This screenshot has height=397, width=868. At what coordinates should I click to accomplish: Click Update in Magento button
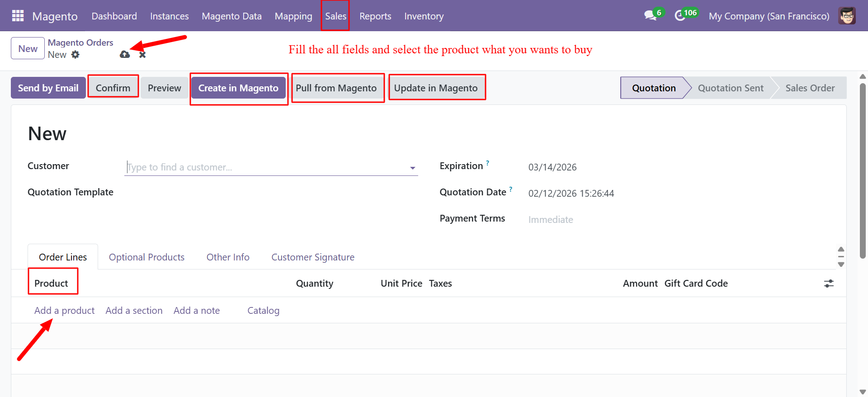pos(436,88)
